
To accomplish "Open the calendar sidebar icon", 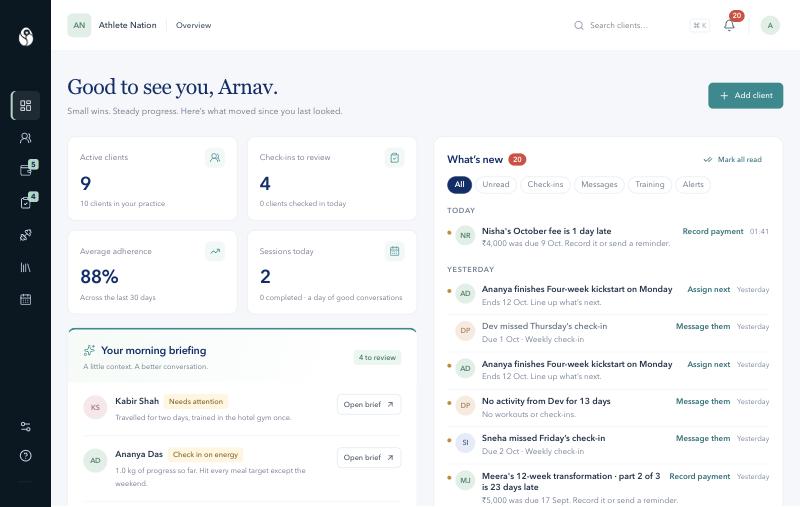I will coord(26,299).
